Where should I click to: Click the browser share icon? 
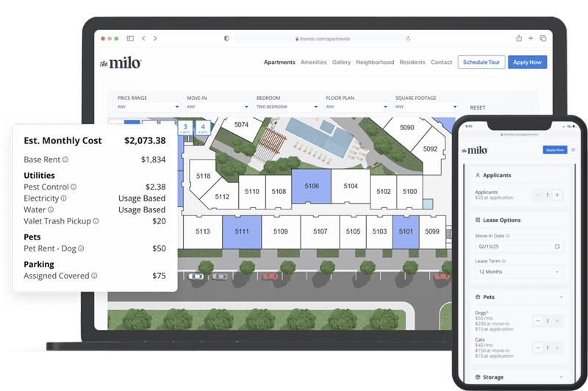(519, 38)
